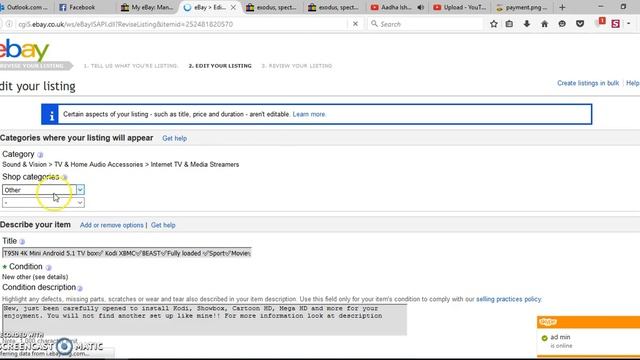Click the browser Search box
640x360 pixels.
pyautogui.click(x=424, y=24)
